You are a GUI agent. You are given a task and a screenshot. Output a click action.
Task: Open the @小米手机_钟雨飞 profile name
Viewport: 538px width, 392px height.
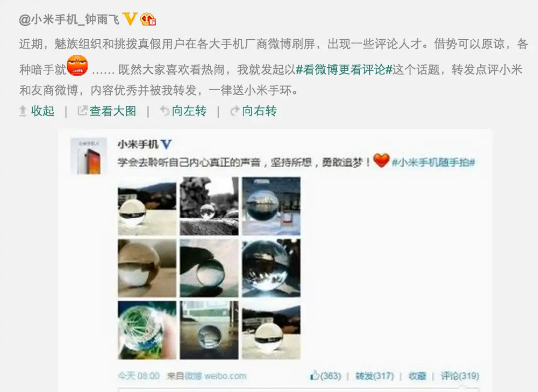click(x=69, y=19)
